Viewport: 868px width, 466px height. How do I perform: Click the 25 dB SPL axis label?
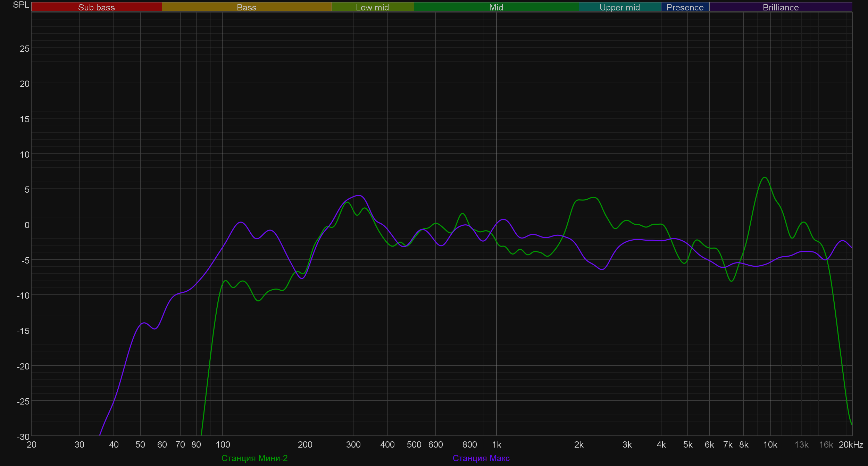pos(24,49)
